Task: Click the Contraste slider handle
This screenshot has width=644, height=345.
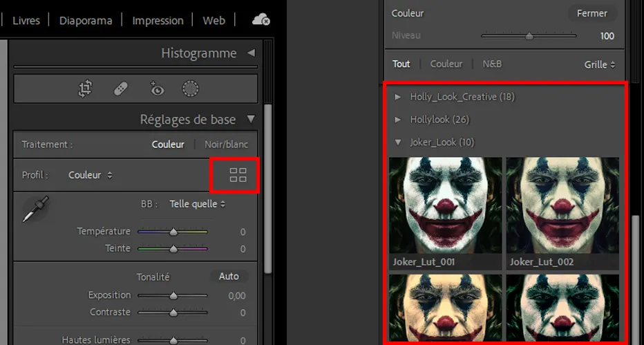Action: (173, 313)
